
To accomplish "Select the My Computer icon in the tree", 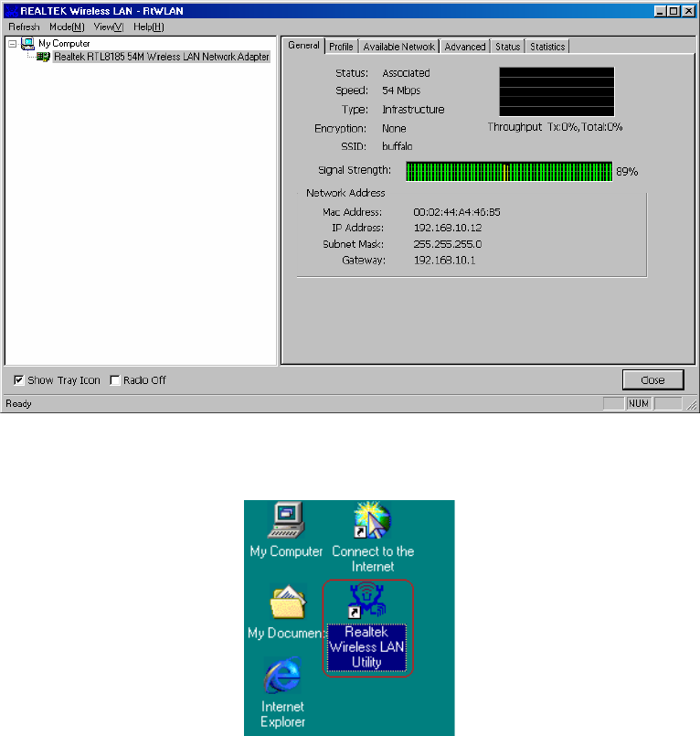I will point(28,44).
